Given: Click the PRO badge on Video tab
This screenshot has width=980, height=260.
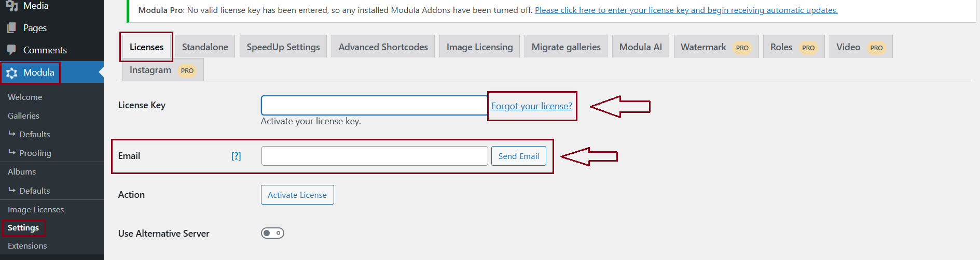Looking at the screenshot, I should tap(876, 48).
